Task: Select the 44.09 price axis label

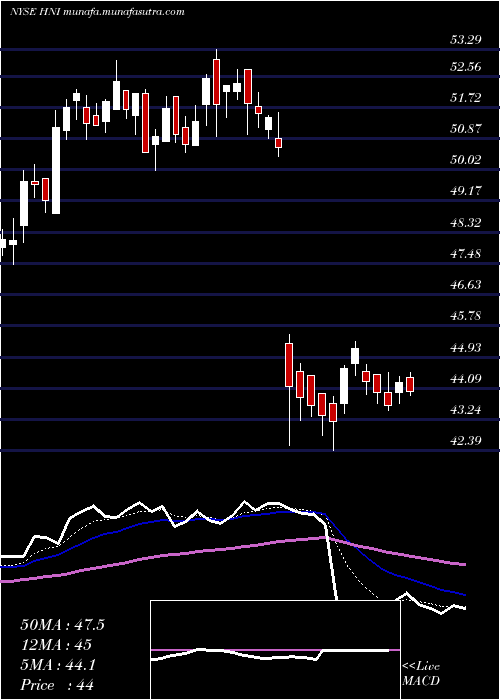Action: [x=465, y=379]
